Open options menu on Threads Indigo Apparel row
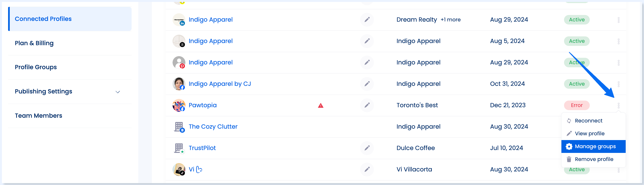The image size is (644, 185). (x=618, y=41)
